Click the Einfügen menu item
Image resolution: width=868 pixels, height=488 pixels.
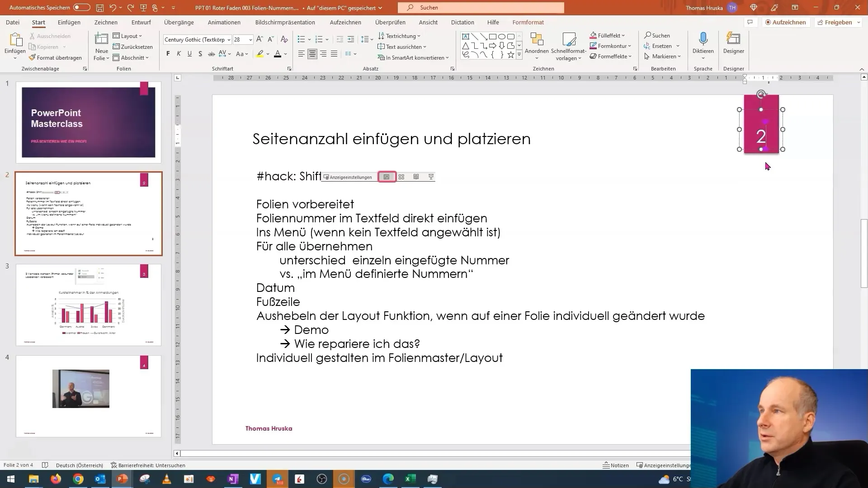69,22
